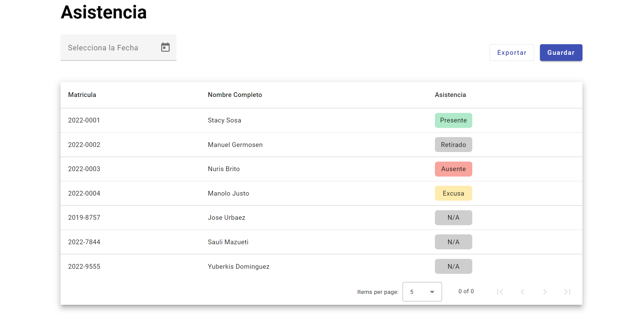
Task: Toggle Stacy Sosa's Presente status chip
Action: pyautogui.click(x=453, y=120)
